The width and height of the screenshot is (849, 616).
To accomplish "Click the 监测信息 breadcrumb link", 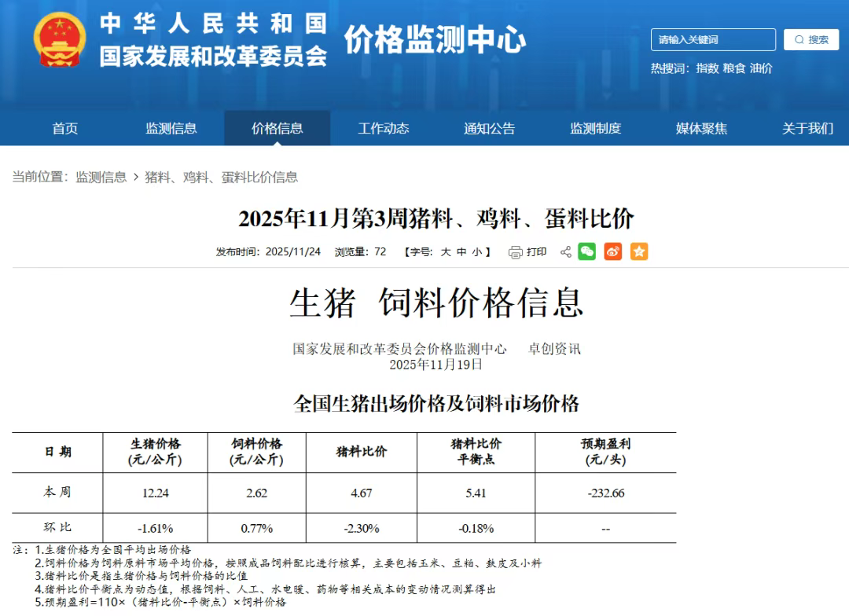I will (101, 177).
